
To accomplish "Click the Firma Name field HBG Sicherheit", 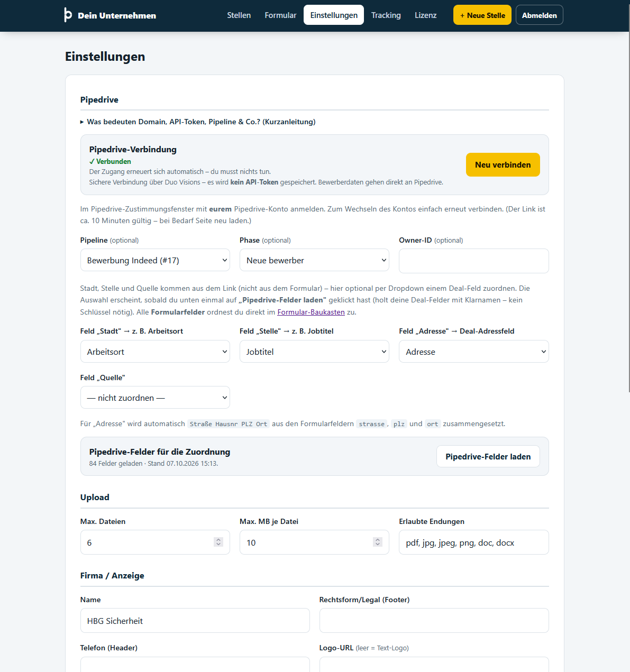I will [x=195, y=621].
